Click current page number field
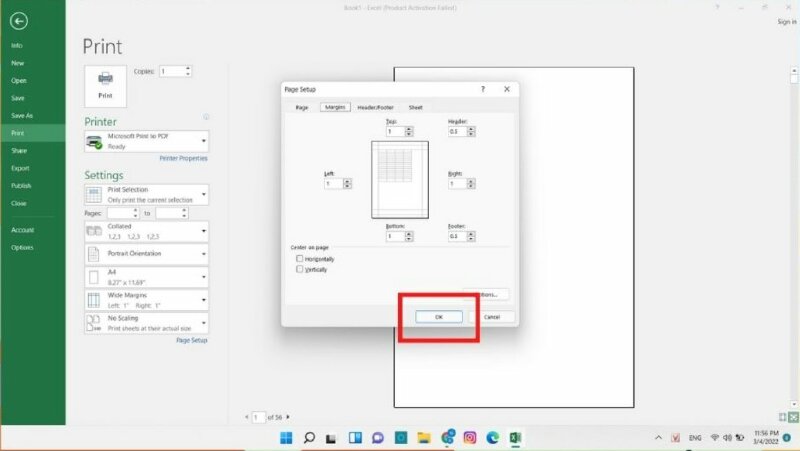Image resolution: width=800 pixels, height=451 pixels. click(x=259, y=417)
